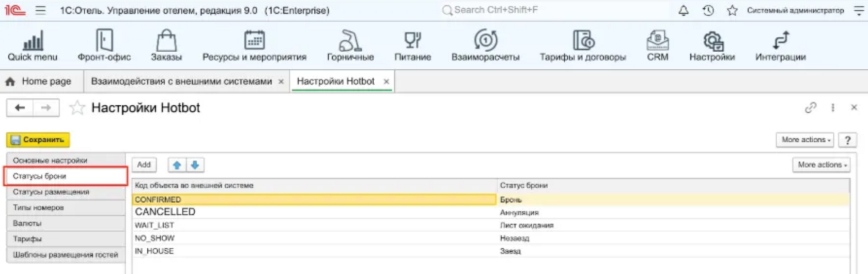Open service settings menu at top right
868x274 pixels.
pyautogui.click(x=859, y=10)
